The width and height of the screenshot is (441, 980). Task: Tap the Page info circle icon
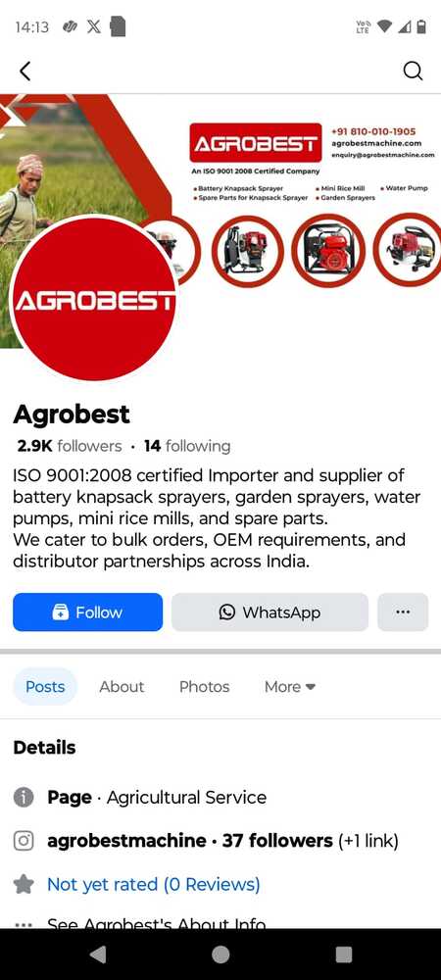[24, 798]
